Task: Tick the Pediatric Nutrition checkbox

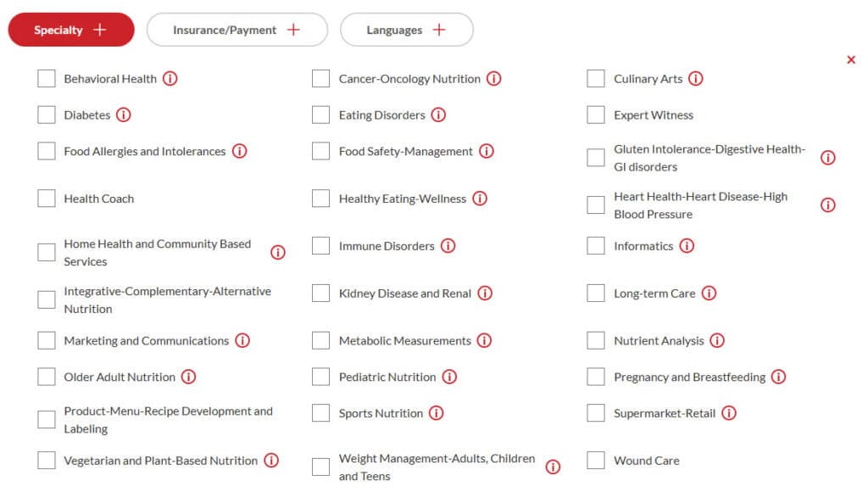Action: coord(320,378)
